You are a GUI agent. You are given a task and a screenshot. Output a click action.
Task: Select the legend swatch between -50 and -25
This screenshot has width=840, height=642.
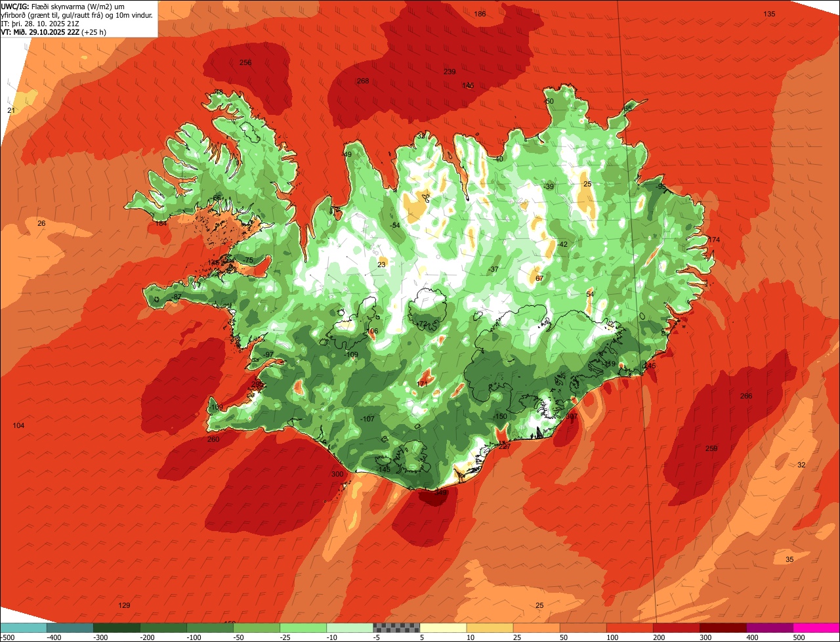click(x=257, y=627)
